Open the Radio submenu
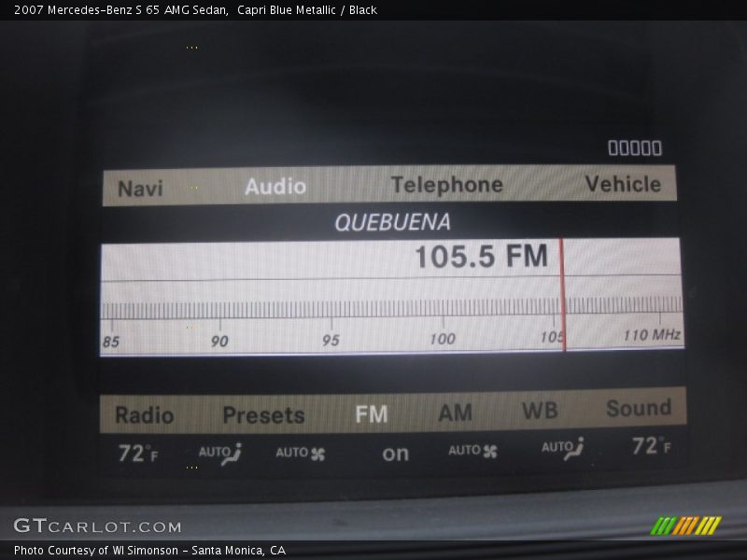747x560 pixels. click(144, 415)
